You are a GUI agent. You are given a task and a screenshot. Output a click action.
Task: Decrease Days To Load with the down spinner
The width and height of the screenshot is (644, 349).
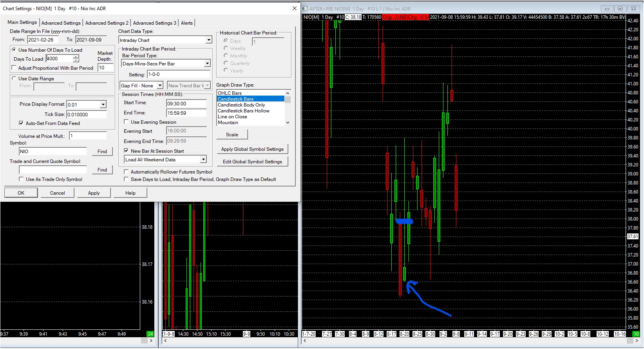coord(76,60)
